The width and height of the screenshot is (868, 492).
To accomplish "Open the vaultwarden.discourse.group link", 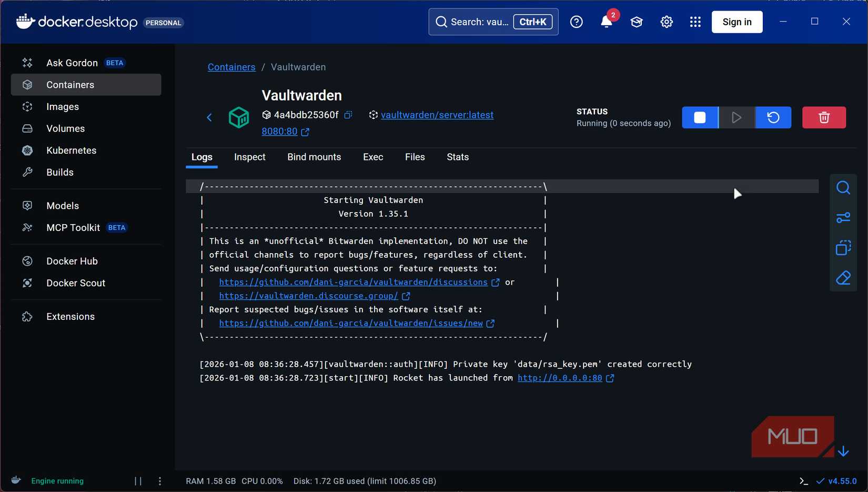I will pos(308,296).
